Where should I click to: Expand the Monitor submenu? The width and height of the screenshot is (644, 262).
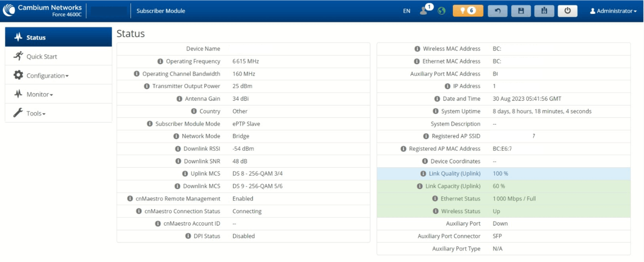(x=39, y=94)
